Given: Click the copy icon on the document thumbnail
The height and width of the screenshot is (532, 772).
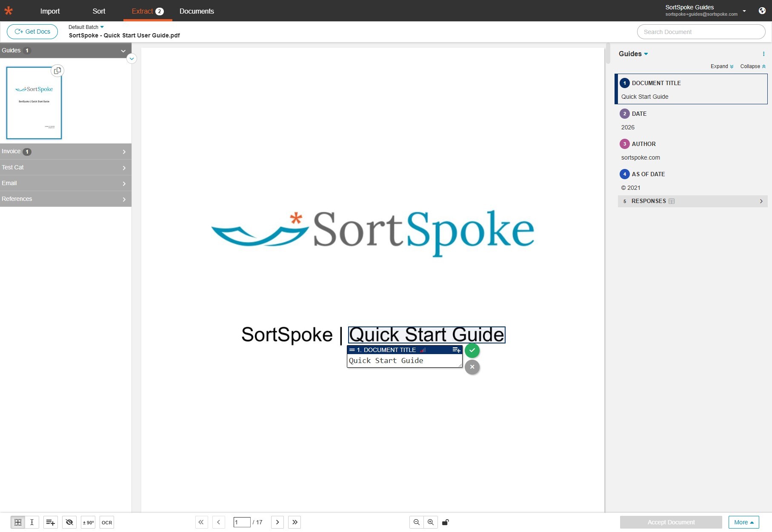Looking at the screenshot, I should pos(57,71).
